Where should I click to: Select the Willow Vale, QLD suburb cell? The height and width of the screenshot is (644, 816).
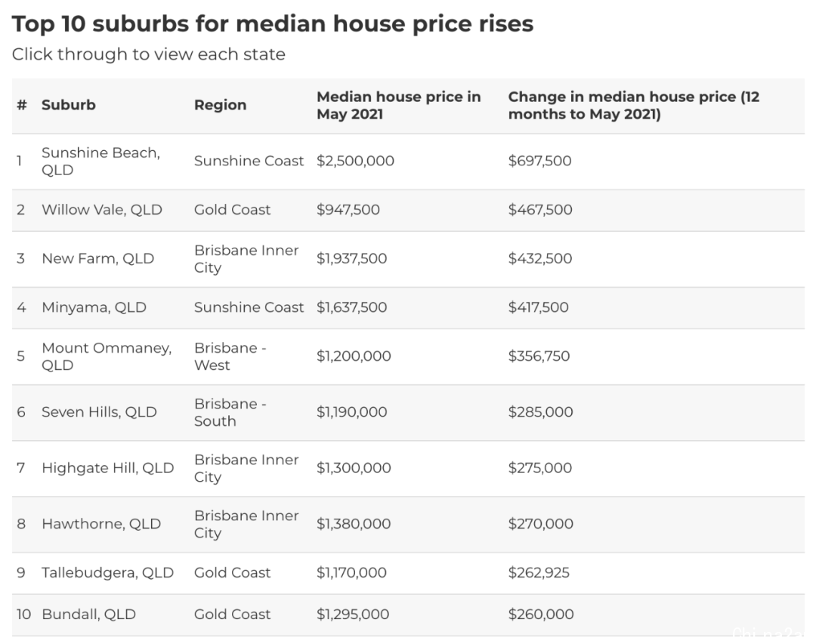click(102, 210)
